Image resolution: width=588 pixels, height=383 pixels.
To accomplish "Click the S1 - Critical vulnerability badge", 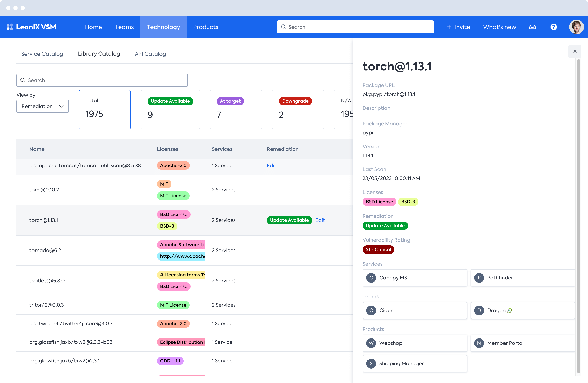I will (x=378, y=249).
